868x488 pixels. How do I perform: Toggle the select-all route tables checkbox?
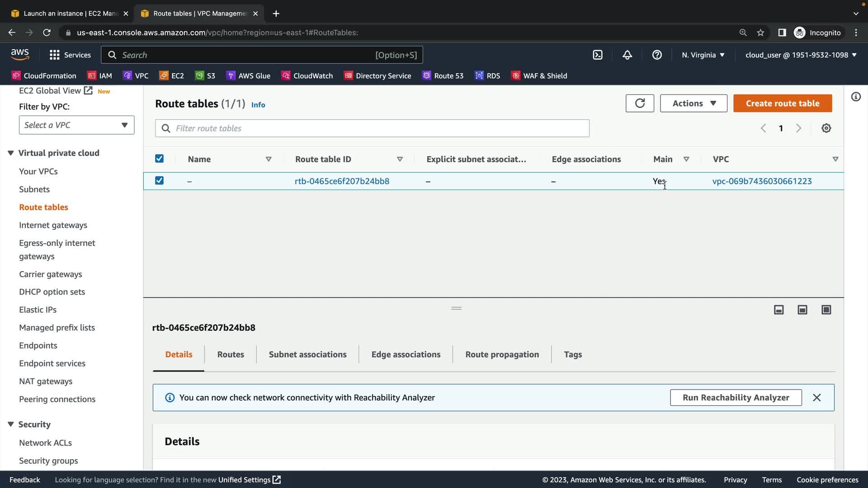[x=159, y=159]
